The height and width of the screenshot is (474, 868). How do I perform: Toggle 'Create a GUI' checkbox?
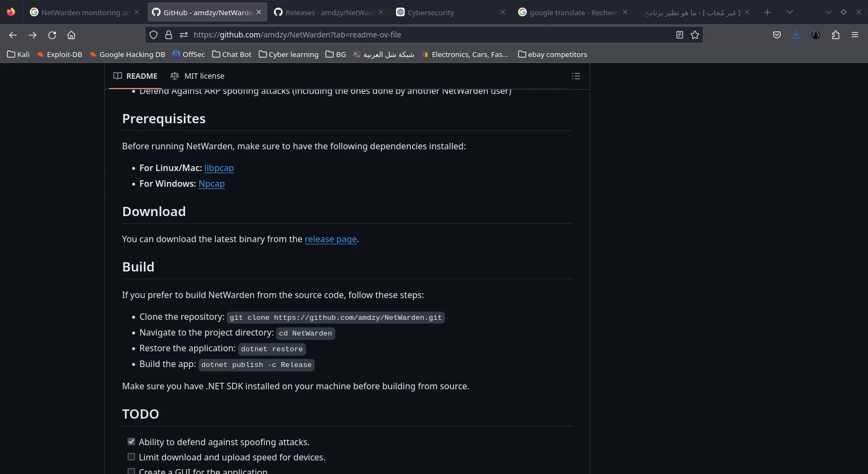[x=131, y=471]
